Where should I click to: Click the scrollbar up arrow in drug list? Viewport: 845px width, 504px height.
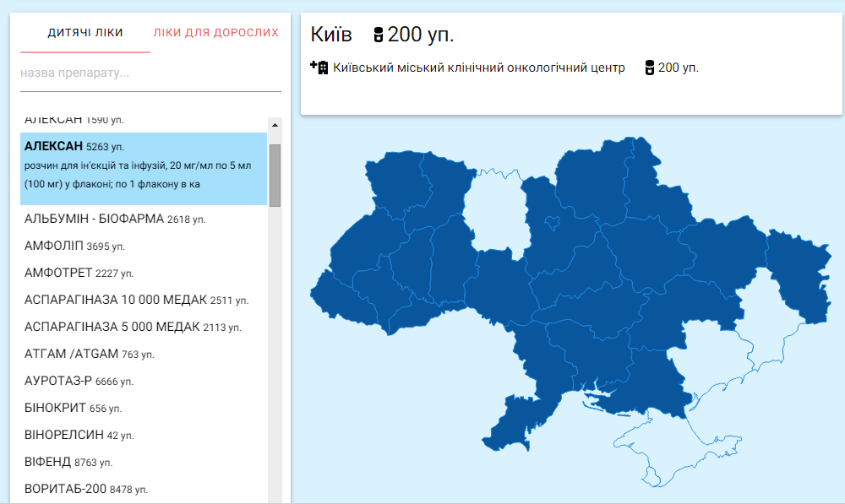click(x=275, y=125)
